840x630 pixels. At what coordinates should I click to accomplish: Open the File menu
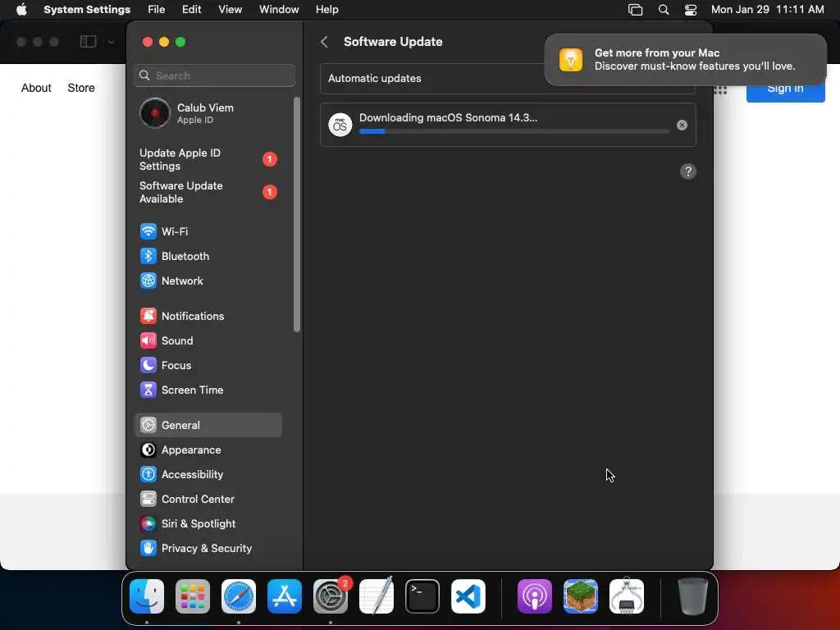157,10
